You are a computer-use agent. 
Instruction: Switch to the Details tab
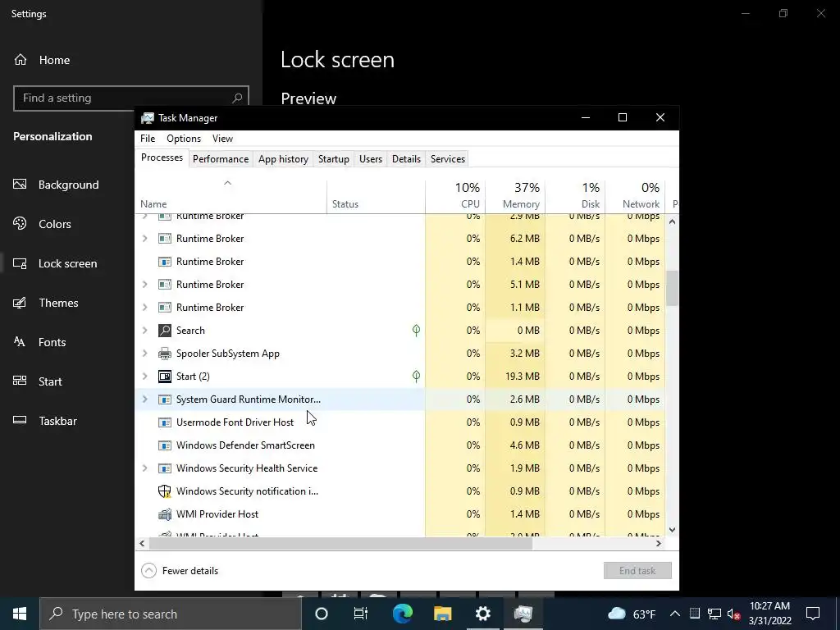[x=406, y=159]
